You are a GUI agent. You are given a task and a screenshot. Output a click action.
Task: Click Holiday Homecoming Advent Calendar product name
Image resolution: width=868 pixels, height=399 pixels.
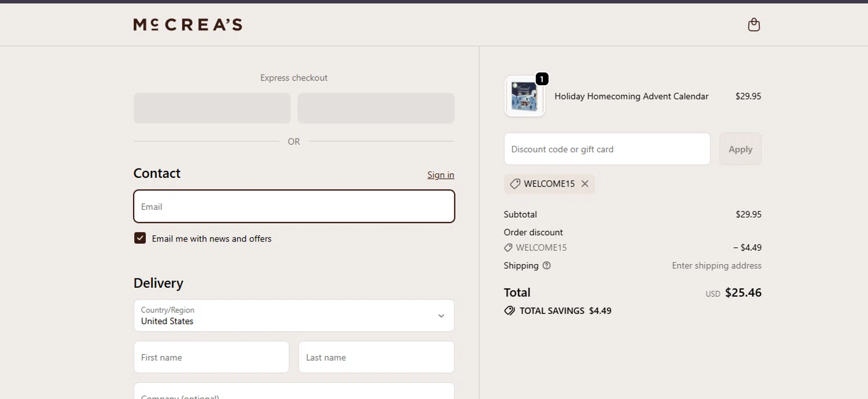tap(631, 96)
